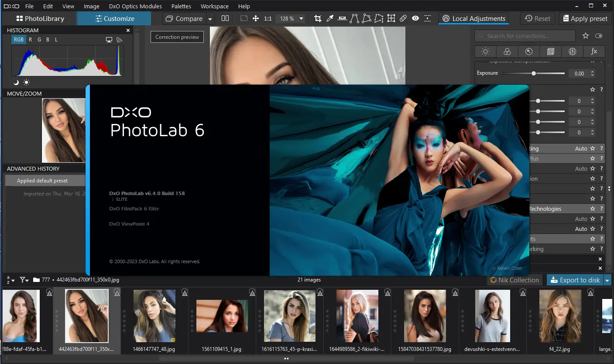Image resolution: width=614 pixels, height=364 pixels.
Task: Open the DxO Optics Modules menu
Action: [135, 6]
